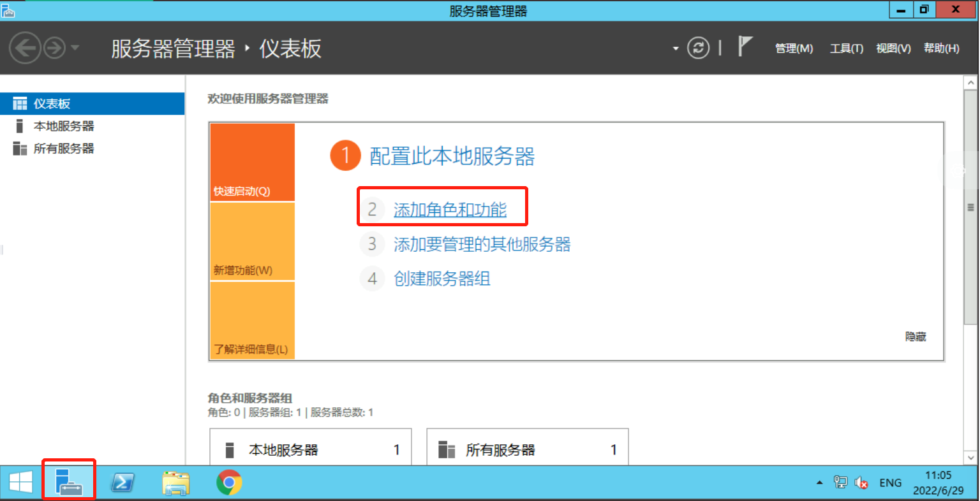Open the notifications flag
The height and width of the screenshot is (501, 980).
coord(745,47)
